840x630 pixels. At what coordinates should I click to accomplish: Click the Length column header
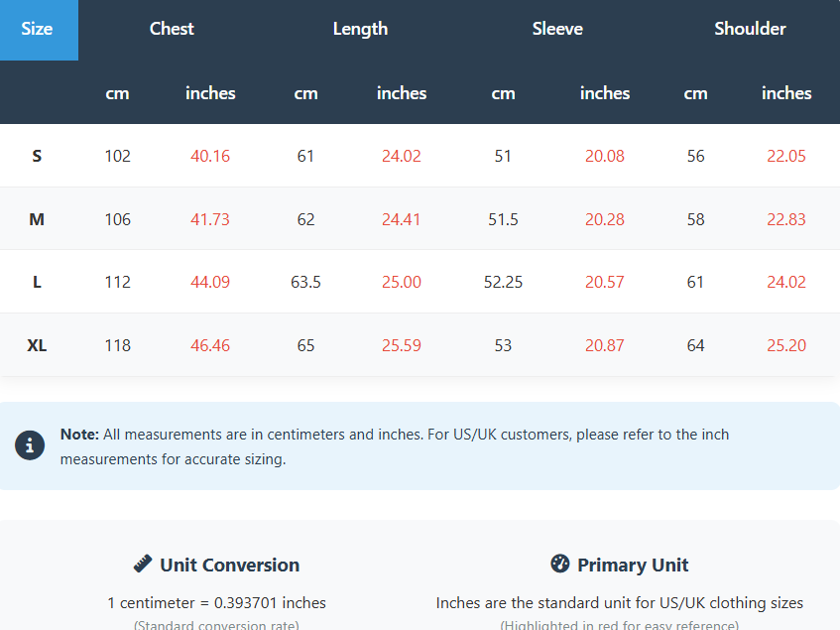pyautogui.click(x=360, y=29)
